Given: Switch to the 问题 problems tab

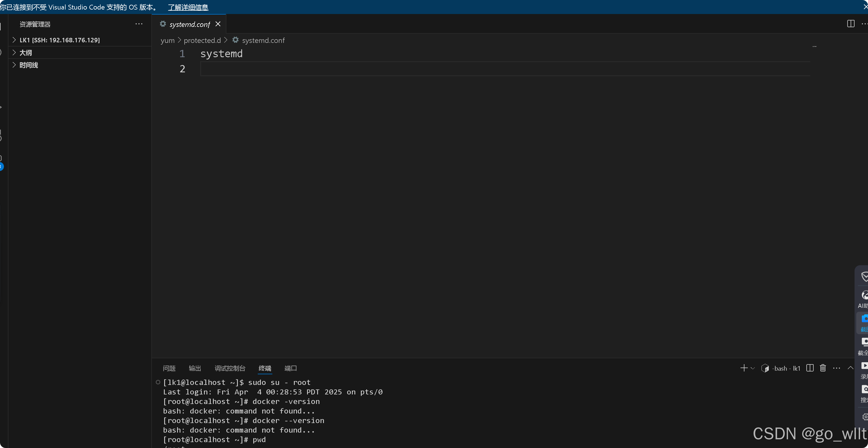Looking at the screenshot, I should [169, 368].
